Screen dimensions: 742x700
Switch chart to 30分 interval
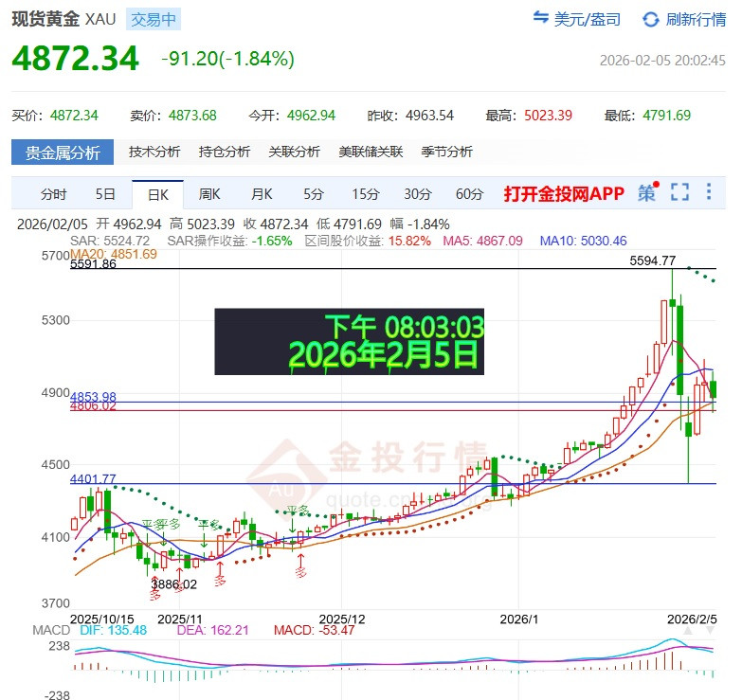pyautogui.click(x=417, y=194)
